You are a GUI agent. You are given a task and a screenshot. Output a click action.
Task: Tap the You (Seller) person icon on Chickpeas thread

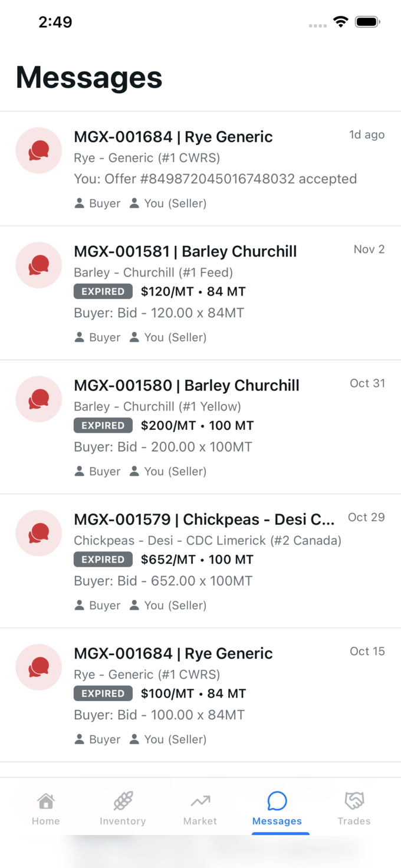[x=134, y=605]
